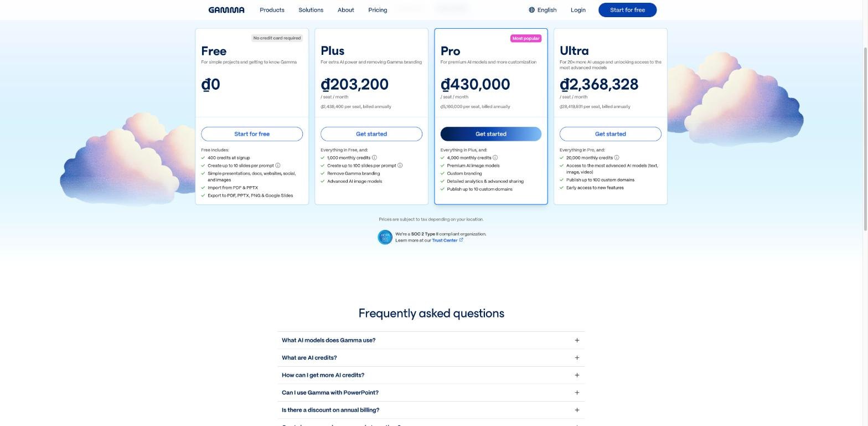Click 'Publish up to 10 custom domains' text

tap(479, 189)
